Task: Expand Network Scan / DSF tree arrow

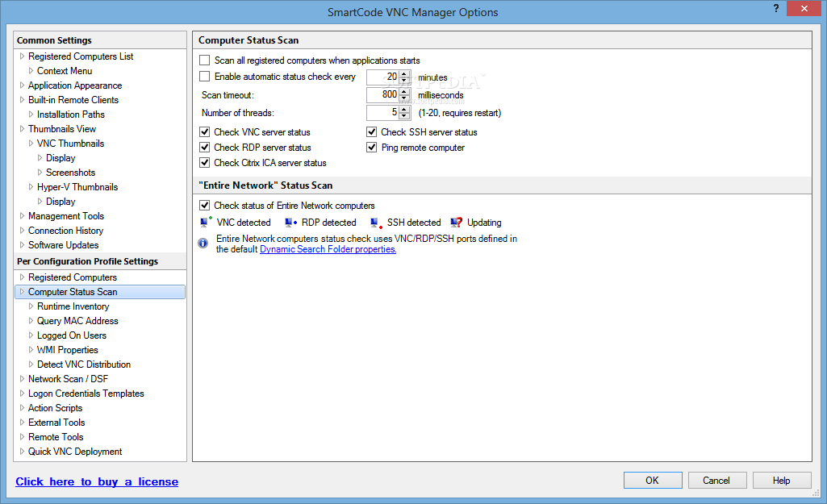Action: [x=22, y=378]
